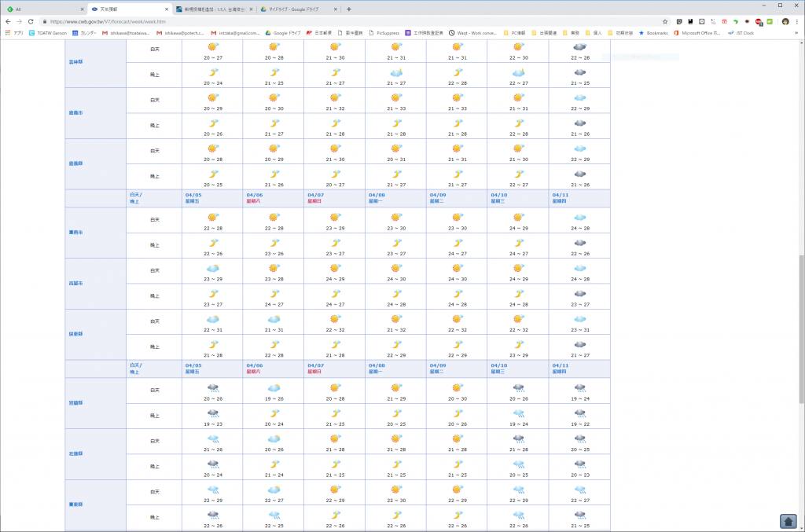Open the 高雄市 region link
This screenshot has width=805, height=532.
(76, 283)
